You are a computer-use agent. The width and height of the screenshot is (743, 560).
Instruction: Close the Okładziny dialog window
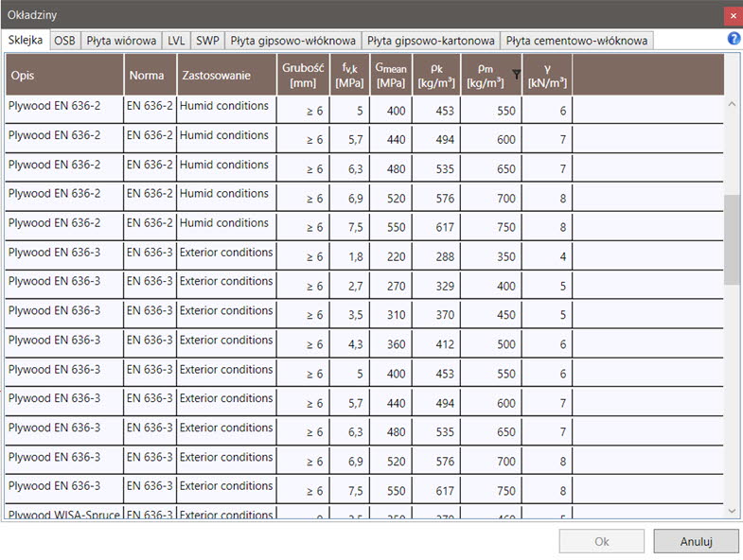click(x=733, y=15)
